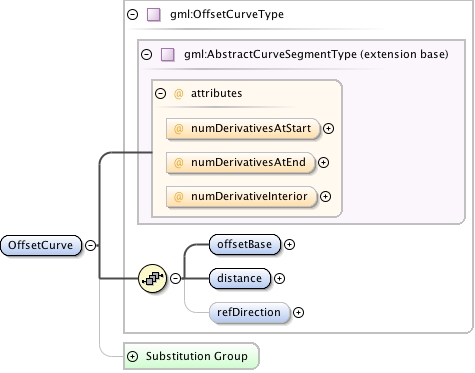The height and width of the screenshot is (373, 475).
Task: Click the @ icon in numDerivativeInterior
Action: pos(179,197)
